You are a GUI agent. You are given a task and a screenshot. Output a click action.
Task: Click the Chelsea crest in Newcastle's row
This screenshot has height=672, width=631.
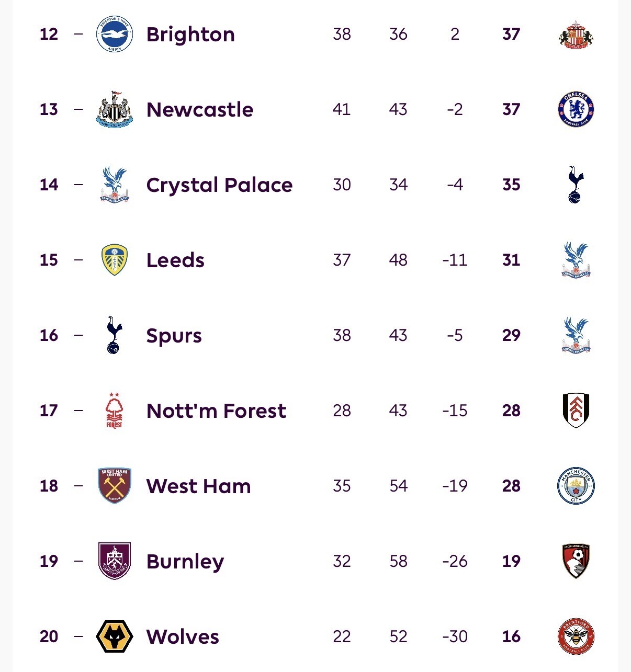(x=576, y=109)
